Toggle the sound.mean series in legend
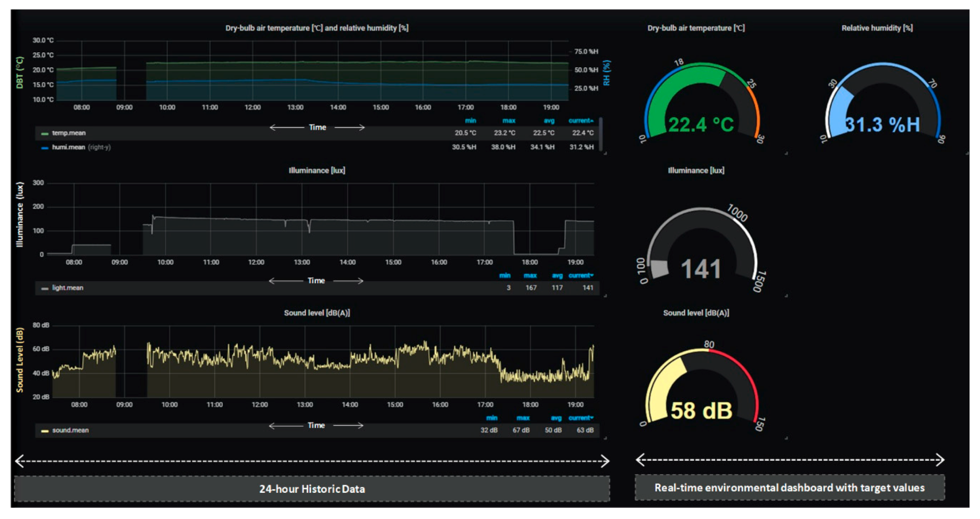This screenshot has width=980, height=519. click(x=70, y=430)
